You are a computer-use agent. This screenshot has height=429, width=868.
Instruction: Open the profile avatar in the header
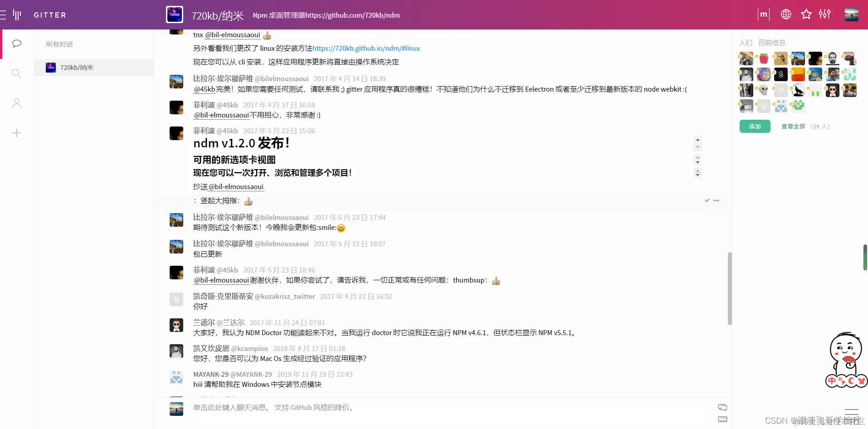851,15
